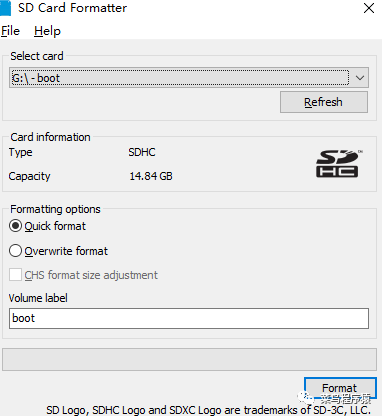Click the Refresh button

coord(324,102)
